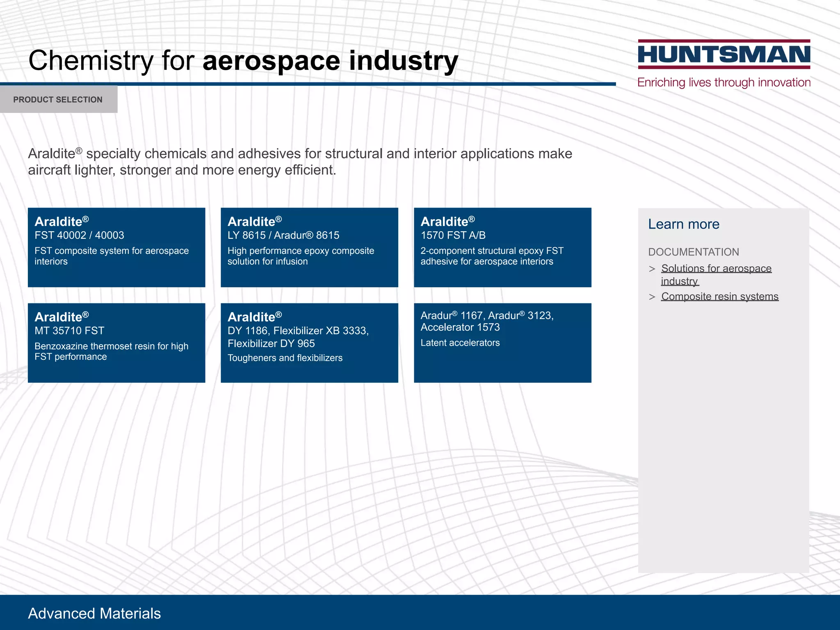Select Araldite LY 8615 / Aradur 8615 tile

(x=309, y=247)
